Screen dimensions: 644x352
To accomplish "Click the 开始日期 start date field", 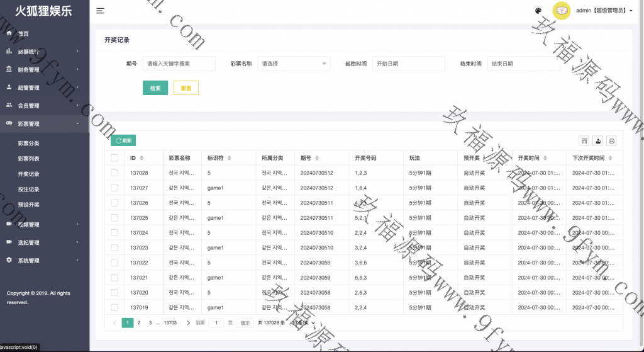I will click(408, 64).
